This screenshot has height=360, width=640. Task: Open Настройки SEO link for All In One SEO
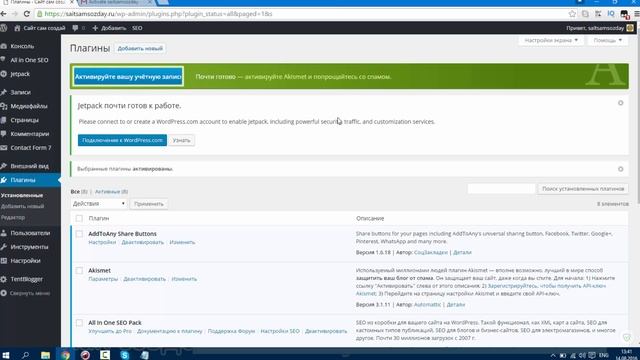(280, 331)
